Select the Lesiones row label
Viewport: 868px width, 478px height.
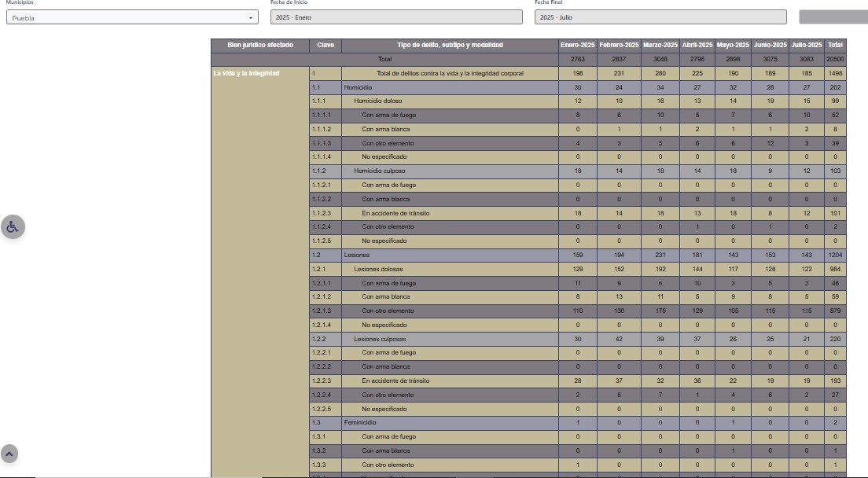tap(356, 256)
